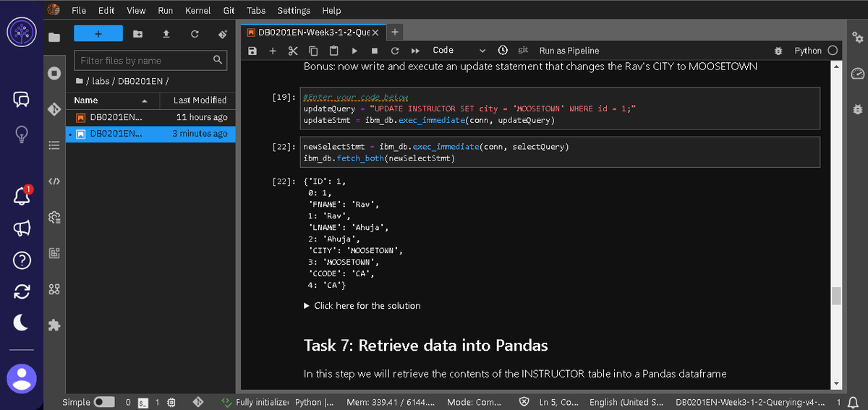Restart the kernel
Viewport: 868px width, 410px height.
[395, 51]
